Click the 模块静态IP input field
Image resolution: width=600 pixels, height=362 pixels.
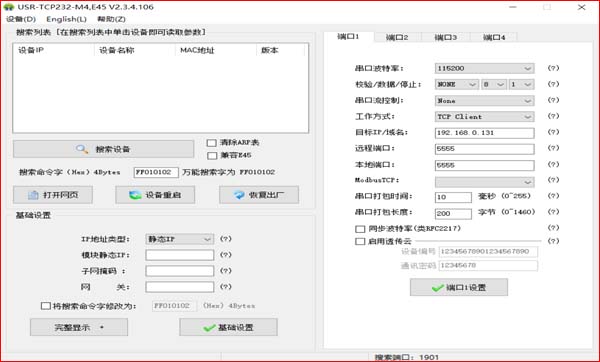(179, 255)
